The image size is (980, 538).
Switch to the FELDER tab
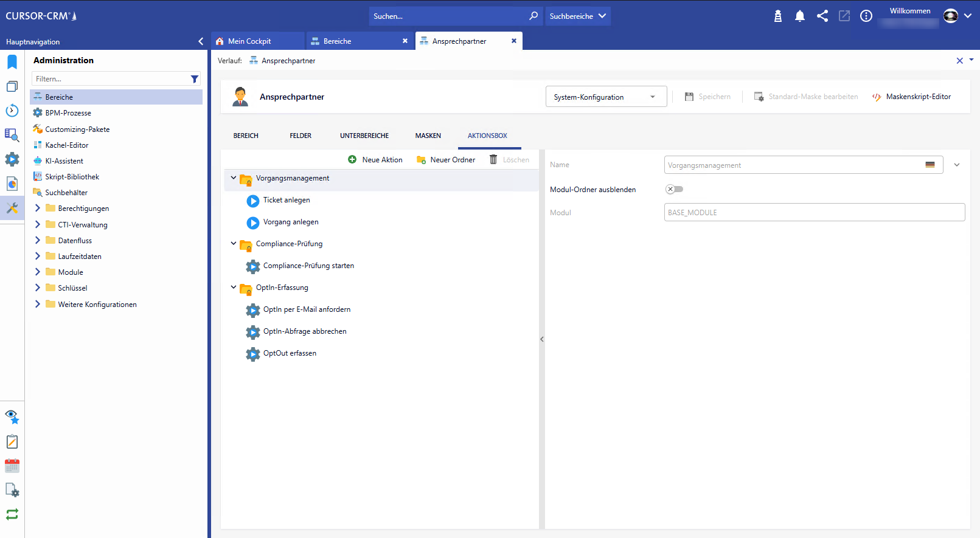tap(301, 136)
